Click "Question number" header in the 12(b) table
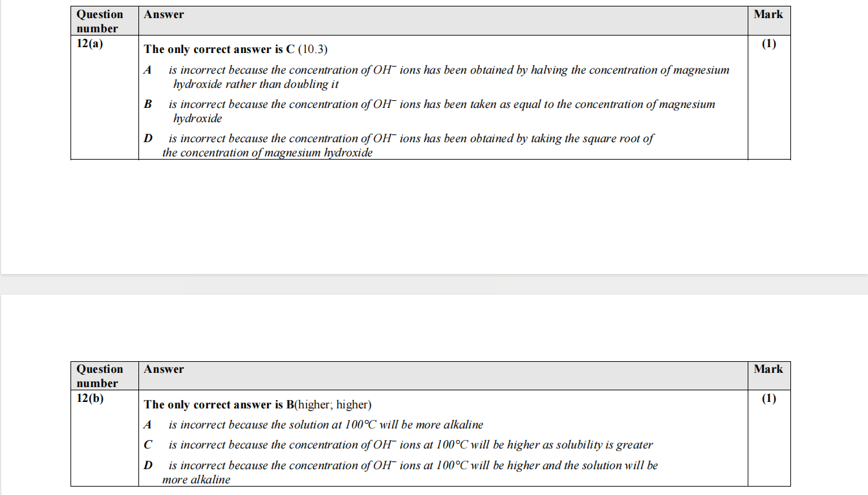The image size is (868, 495). (99, 376)
